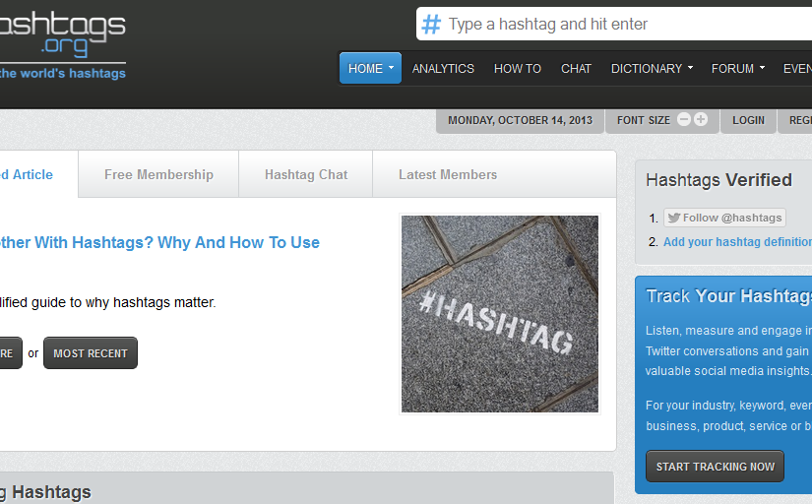Decrease font size with minus icon

tap(684, 120)
